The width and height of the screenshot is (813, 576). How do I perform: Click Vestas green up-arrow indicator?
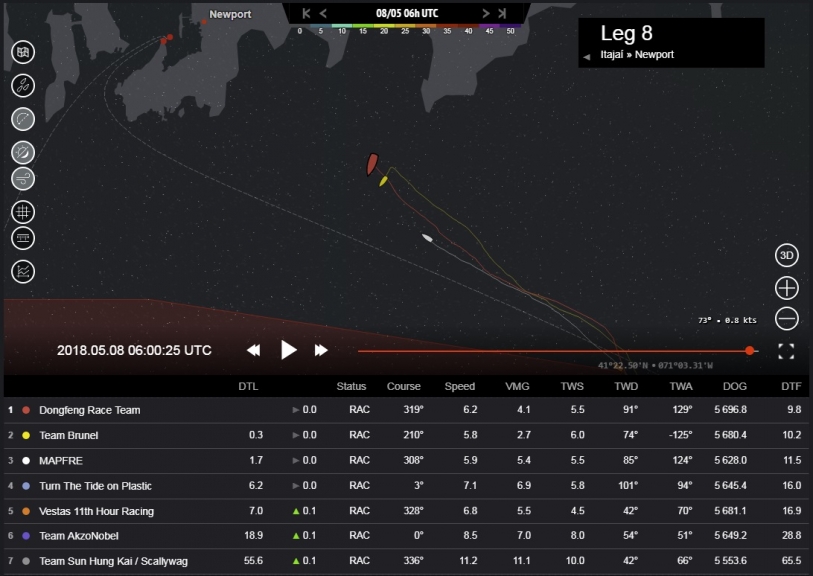[x=296, y=511]
